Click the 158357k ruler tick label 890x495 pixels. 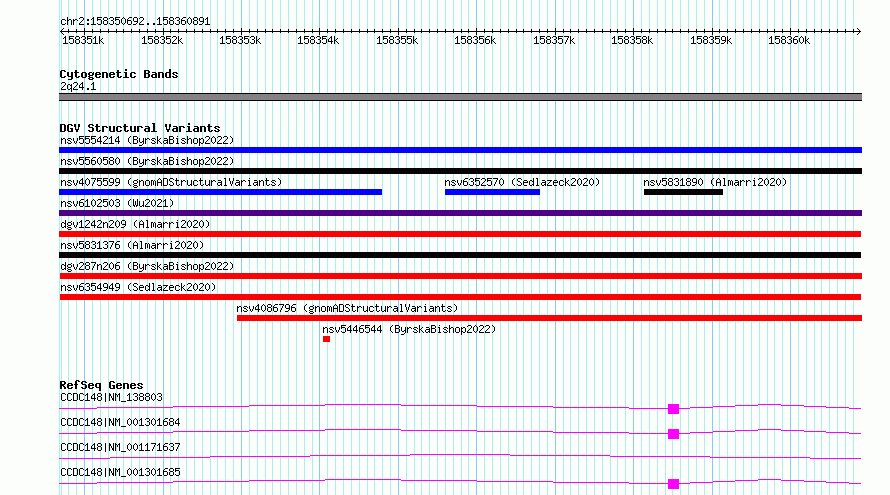tap(554, 40)
